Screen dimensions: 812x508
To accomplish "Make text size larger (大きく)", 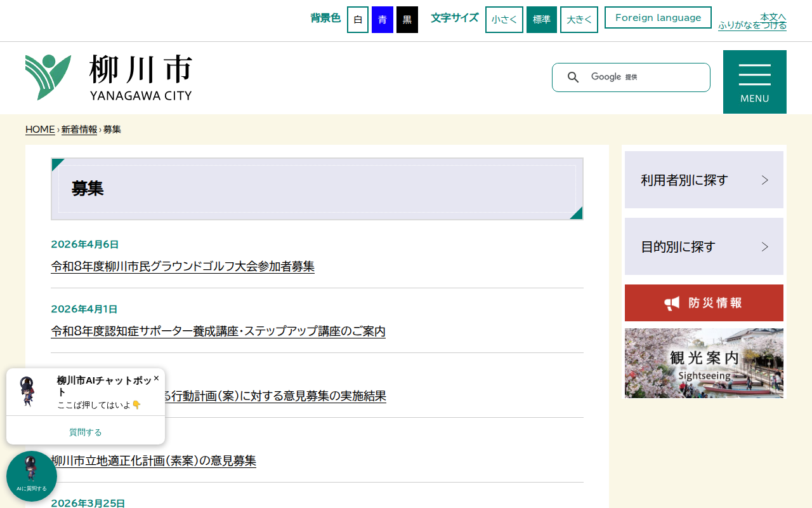I will click(x=579, y=20).
